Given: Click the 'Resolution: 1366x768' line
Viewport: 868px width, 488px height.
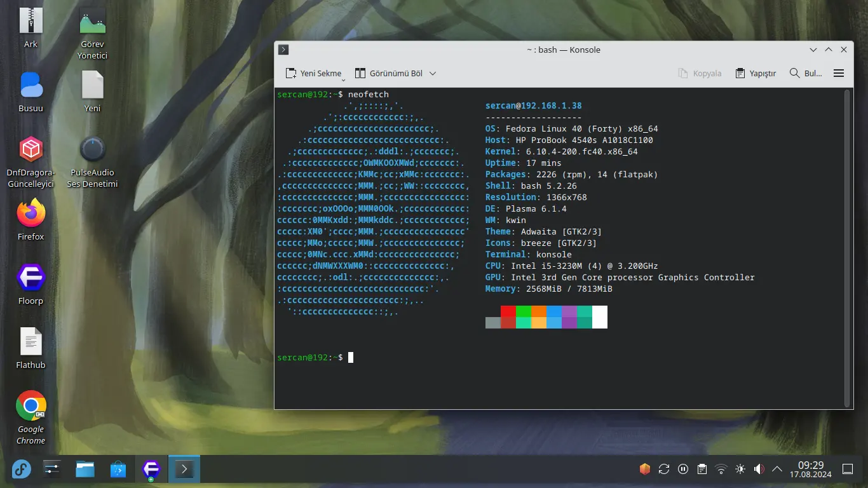Looking at the screenshot, I should [x=536, y=198].
